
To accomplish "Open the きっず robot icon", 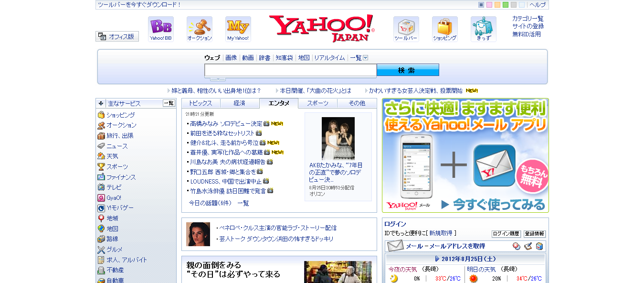I will [484, 29].
